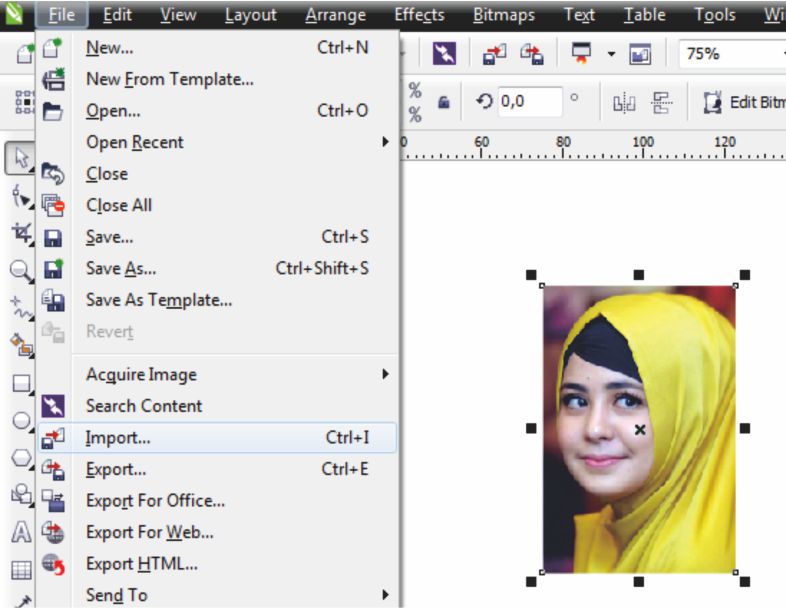Select the Shape edit tool

(21, 196)
